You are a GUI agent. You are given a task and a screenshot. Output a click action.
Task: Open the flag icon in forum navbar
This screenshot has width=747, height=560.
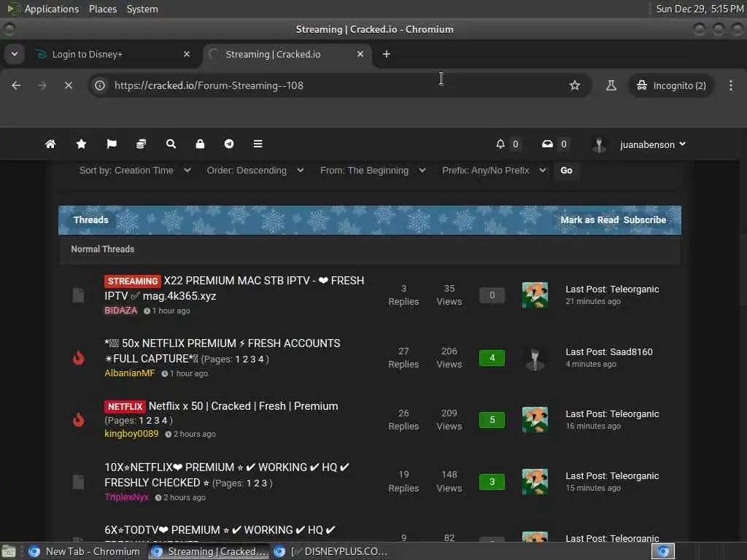coord(112,144)
